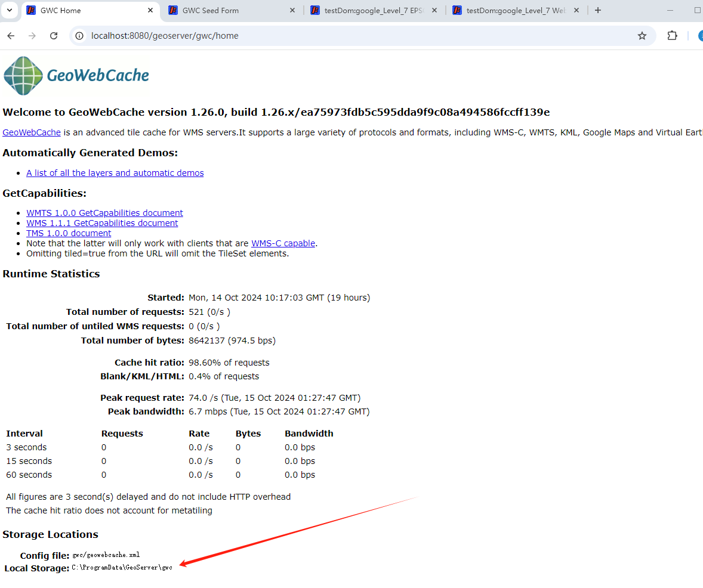Close the GWC Home tab
The image size is (703, 588).
point(150,10)
